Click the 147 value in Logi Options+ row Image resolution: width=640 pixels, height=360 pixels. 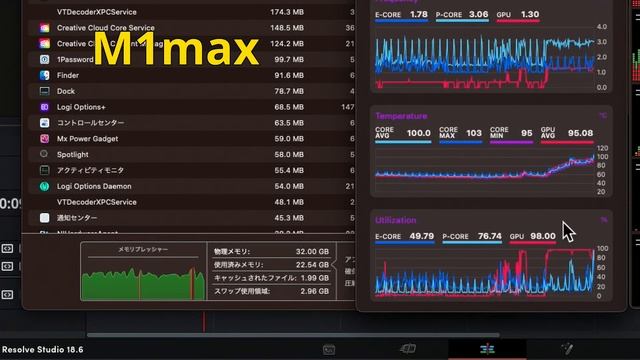tap(348, 107)
